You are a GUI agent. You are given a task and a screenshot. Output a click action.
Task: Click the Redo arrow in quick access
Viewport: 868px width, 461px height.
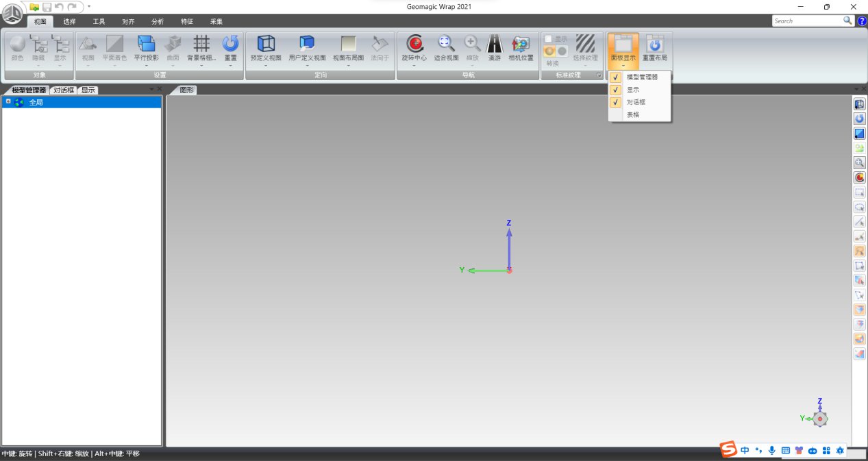[x=72, y=7]
